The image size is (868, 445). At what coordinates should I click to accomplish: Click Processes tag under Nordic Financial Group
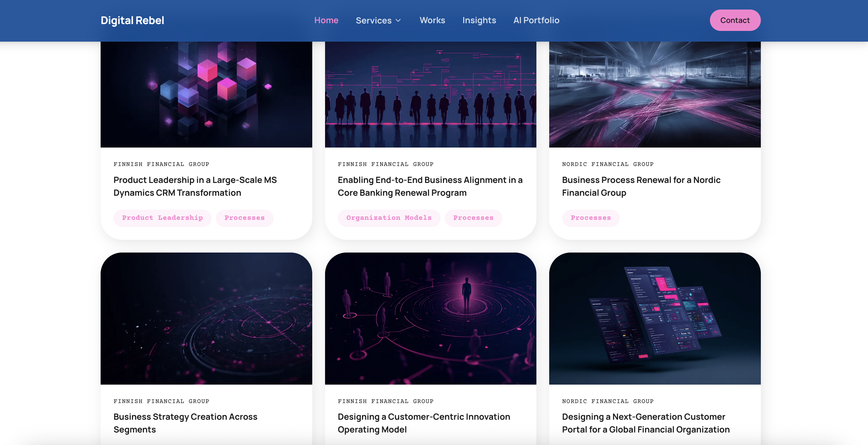click(x=590, y=218)
